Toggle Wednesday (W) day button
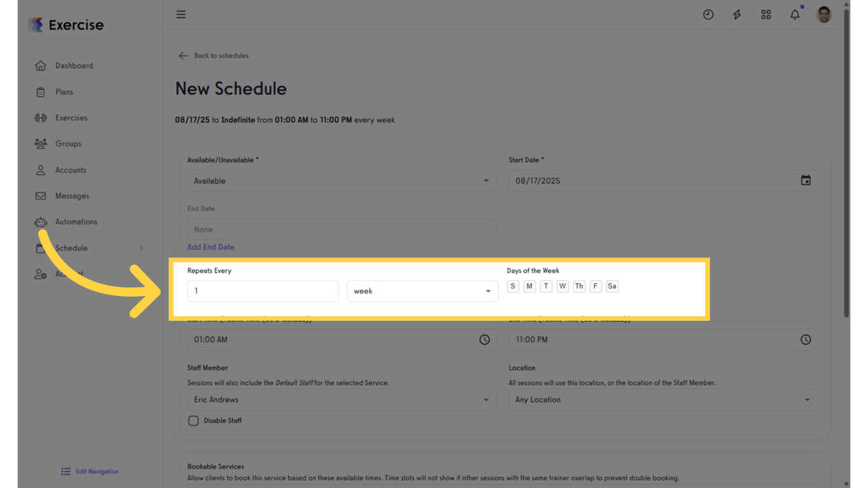Viewport: 868px width, 488px height. point(562,286)
